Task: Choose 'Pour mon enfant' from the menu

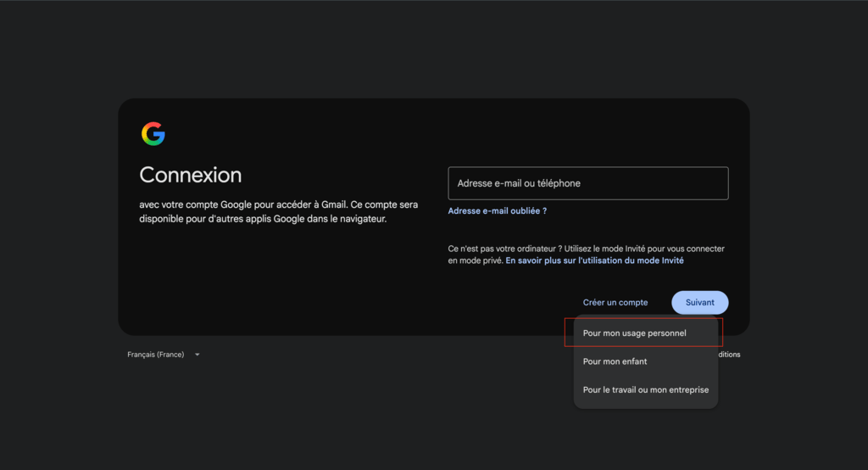Action: (645, 361)
